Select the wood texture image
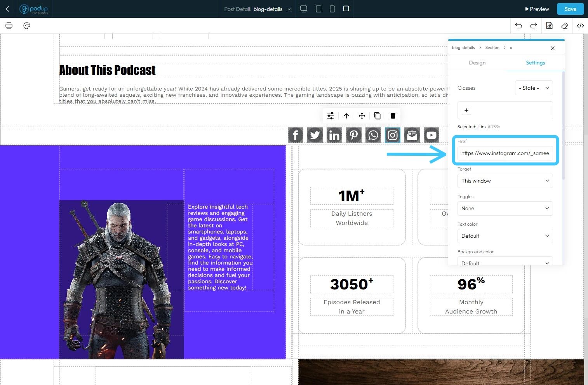 click(x=441, y=372)
